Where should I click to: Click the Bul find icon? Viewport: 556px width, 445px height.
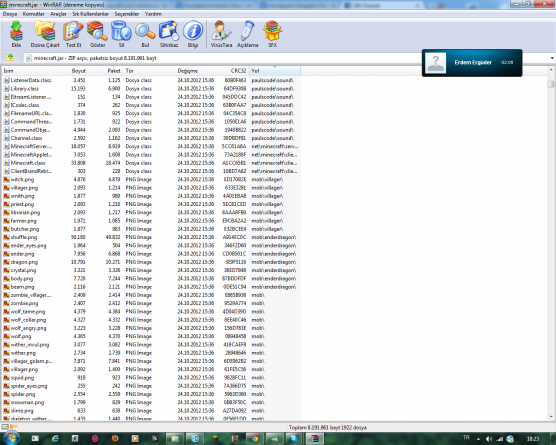point(145,34)
